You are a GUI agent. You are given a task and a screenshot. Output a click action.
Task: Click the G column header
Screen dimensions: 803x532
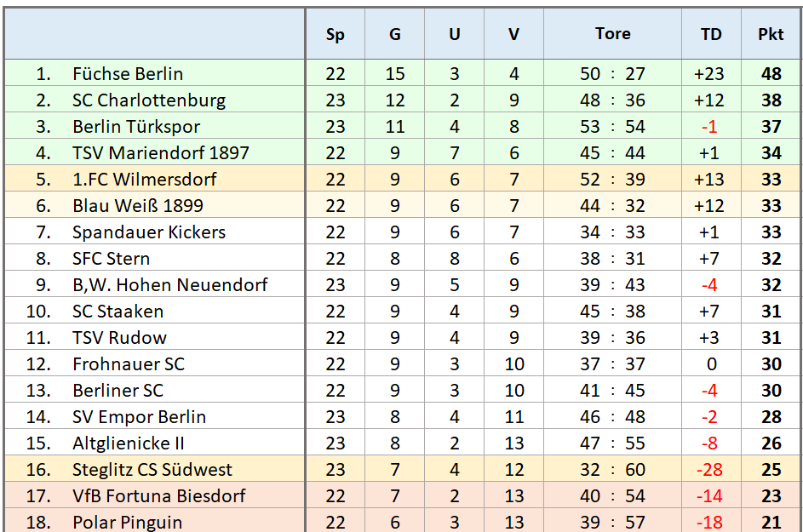click(395, 34)
